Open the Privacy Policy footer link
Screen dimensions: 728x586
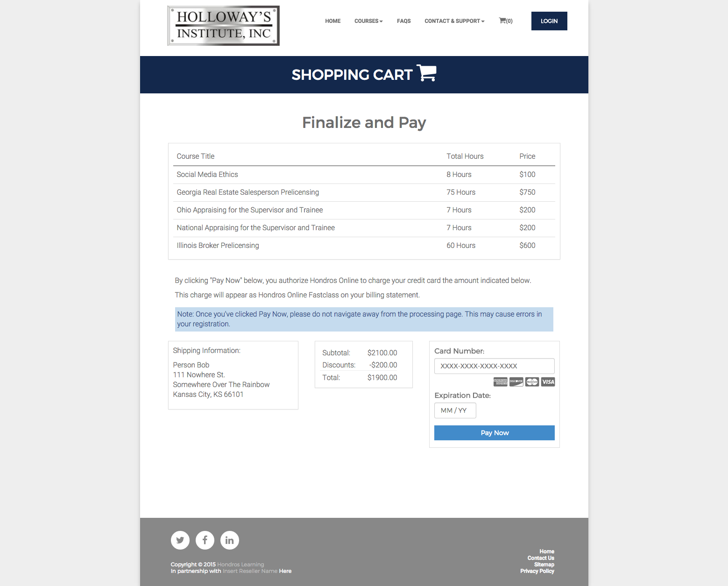[537, 571]
